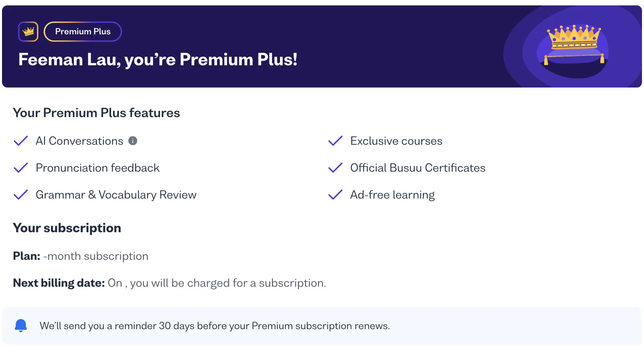Click the checkmark beside Ad-free learning
Viewport: 644px width, 348px height.
click(x=335, y=195)
